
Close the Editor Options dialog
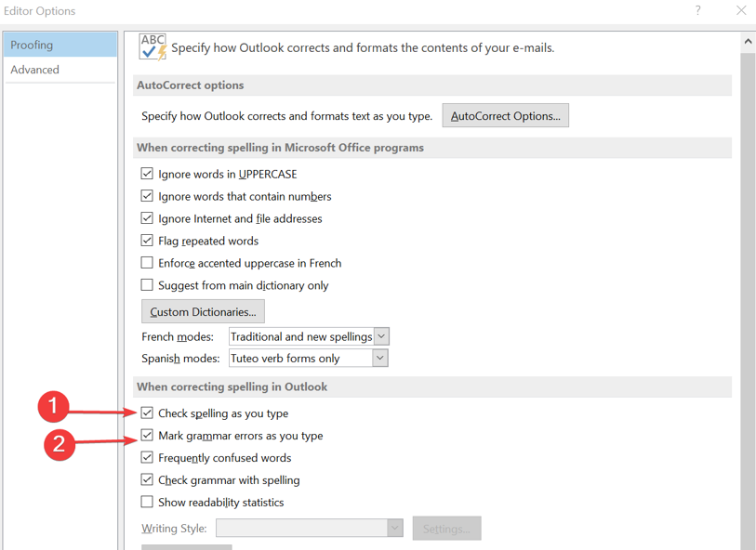[741, 10]
